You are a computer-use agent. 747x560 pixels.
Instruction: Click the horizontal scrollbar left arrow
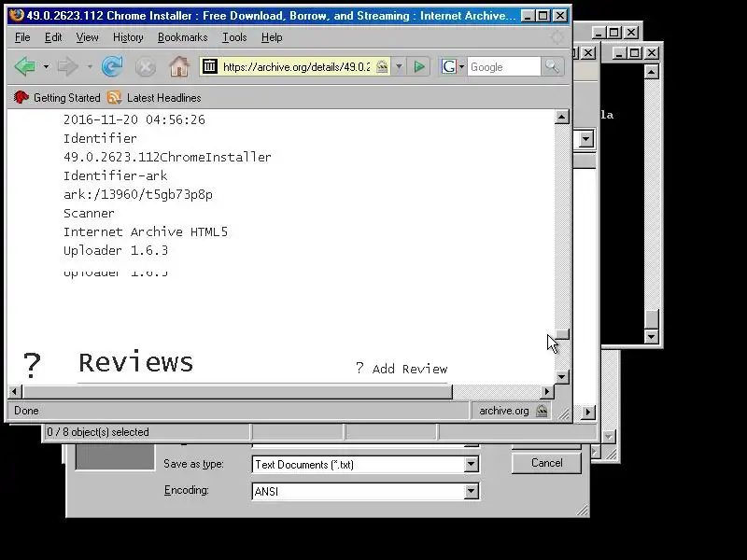[14, 391]
